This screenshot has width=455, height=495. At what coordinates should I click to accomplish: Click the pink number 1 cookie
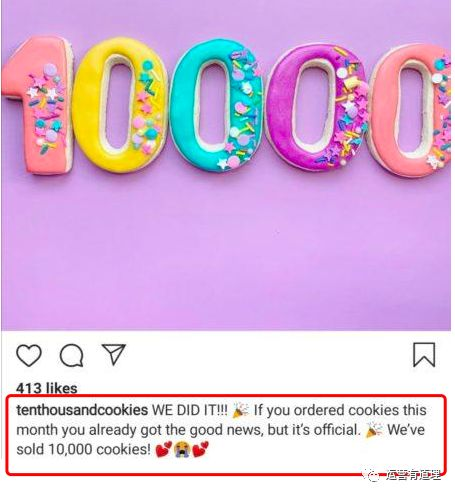pyautogui.click(x=38, y=105)
